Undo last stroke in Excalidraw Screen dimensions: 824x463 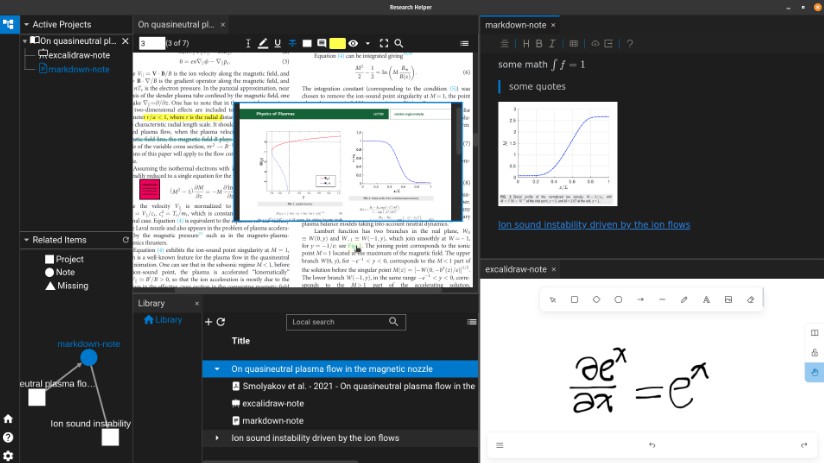[652, 445]
